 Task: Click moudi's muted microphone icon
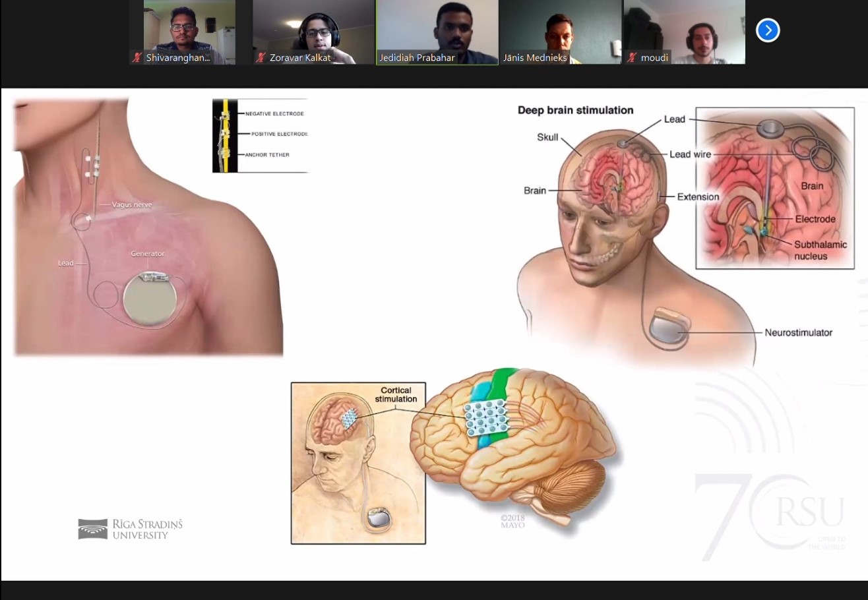[631, 57]
